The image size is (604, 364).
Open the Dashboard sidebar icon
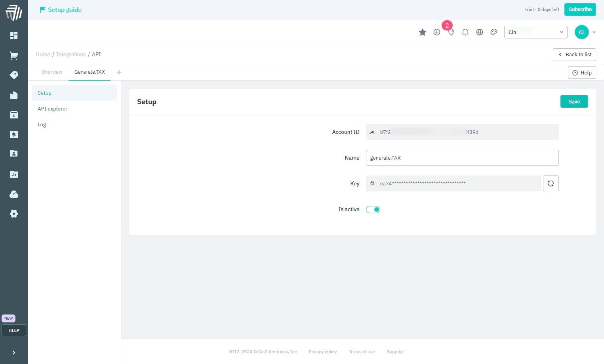tap(14, 36)
